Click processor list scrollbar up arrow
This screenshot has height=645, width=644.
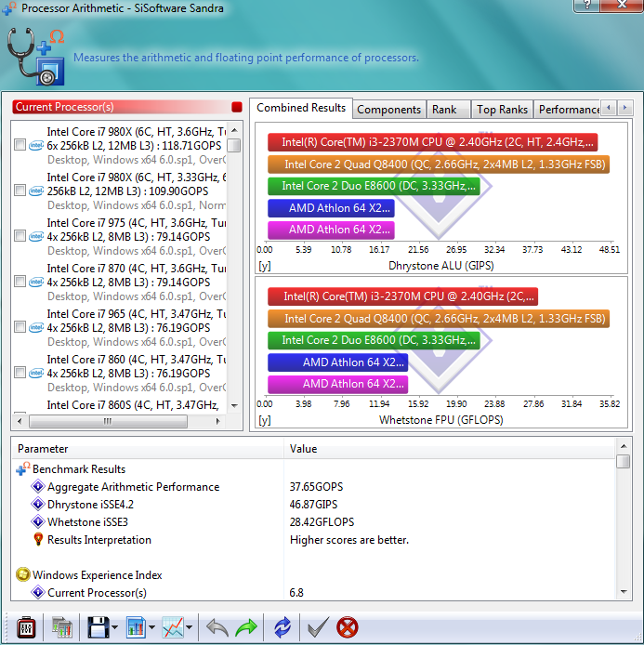[234, 130]
